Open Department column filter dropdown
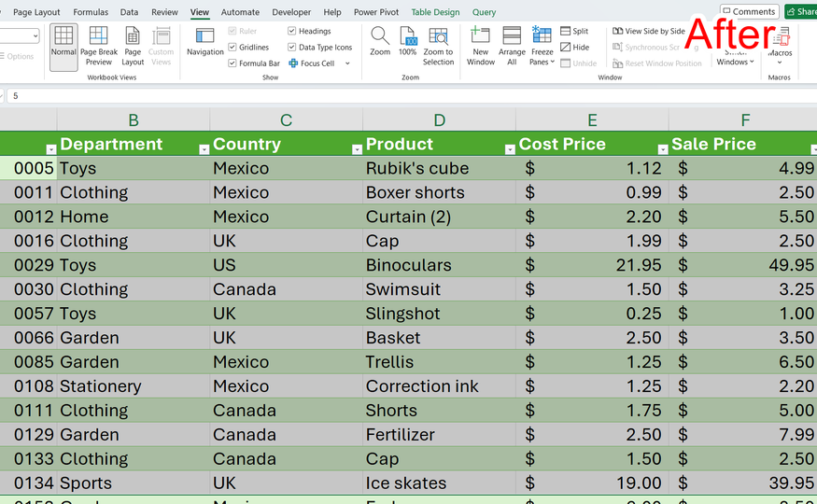Screen dimensions: 817x504 point(204,149)
